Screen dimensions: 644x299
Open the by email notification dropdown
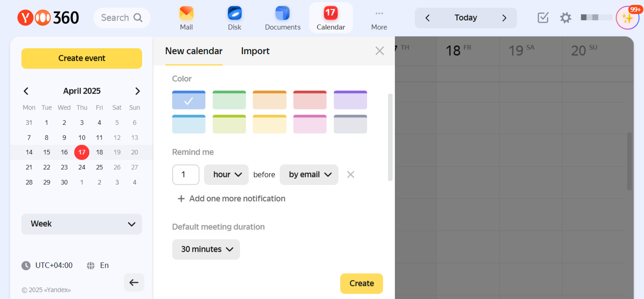click(x=309, y=175)
